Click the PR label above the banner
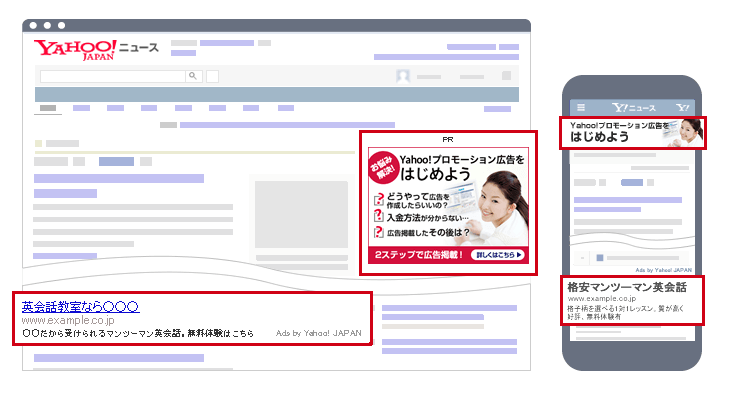The image size is (734, 400). click(448, 140)
